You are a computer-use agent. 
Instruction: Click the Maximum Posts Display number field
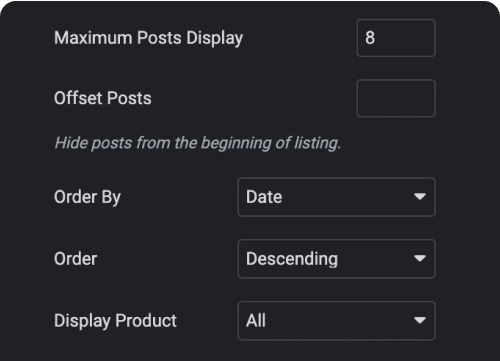point(396,38)
